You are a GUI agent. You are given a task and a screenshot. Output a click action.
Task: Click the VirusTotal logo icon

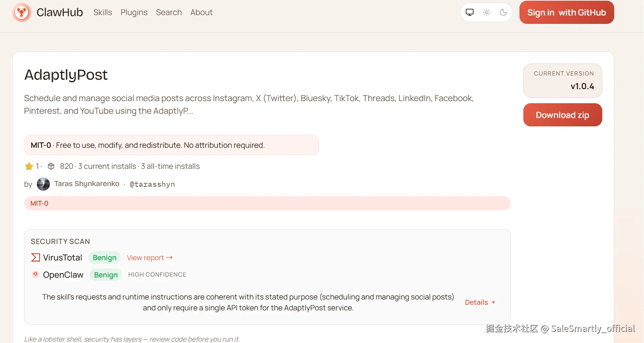tap(35, 258)
